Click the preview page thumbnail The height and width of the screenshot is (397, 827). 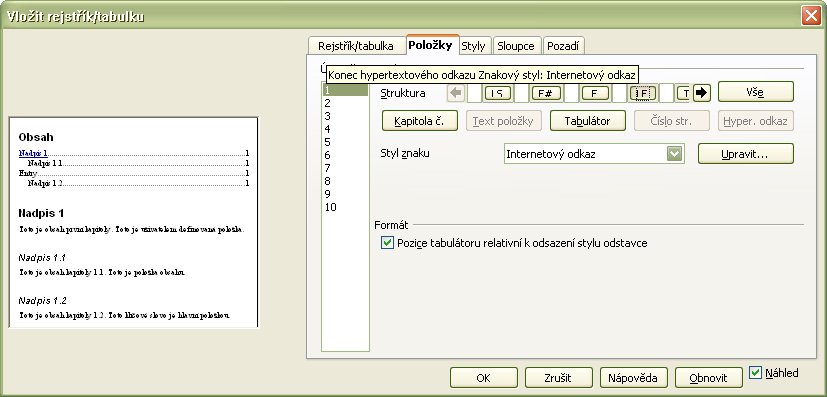(x=133, y=222)
